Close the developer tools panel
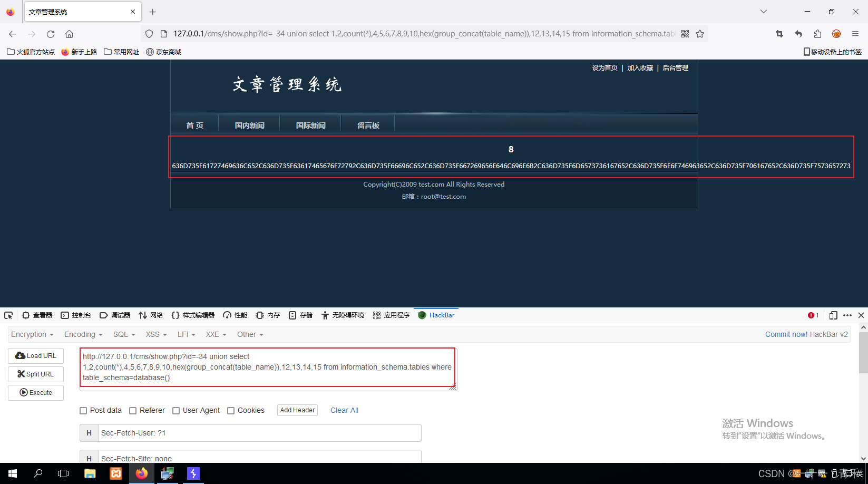The image size is (868, 484). [x=861, y=315]
